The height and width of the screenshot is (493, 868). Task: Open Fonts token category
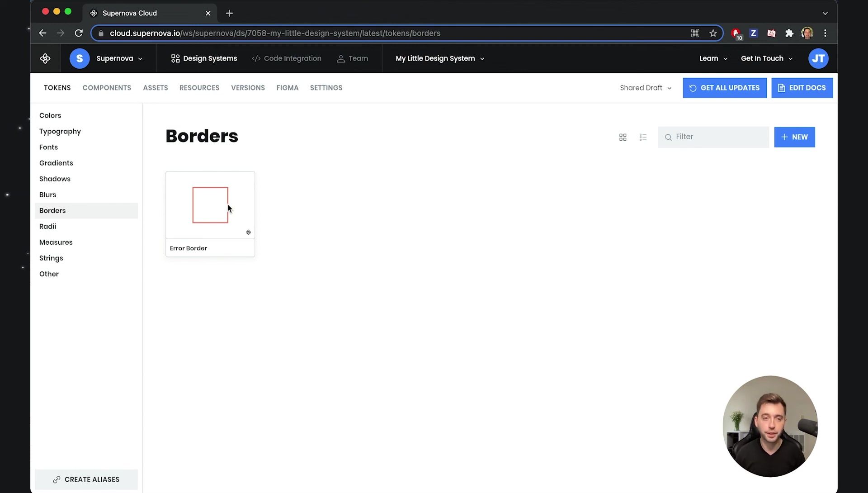86,147
